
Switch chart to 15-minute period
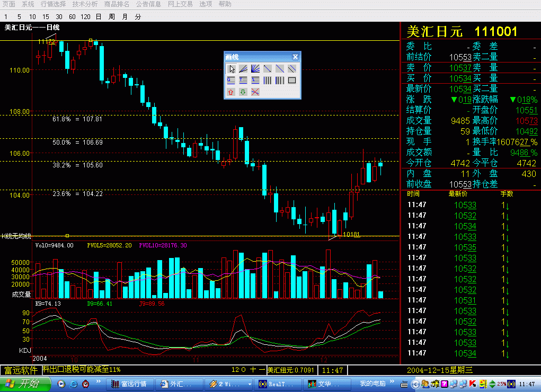(x=46, y=16)
